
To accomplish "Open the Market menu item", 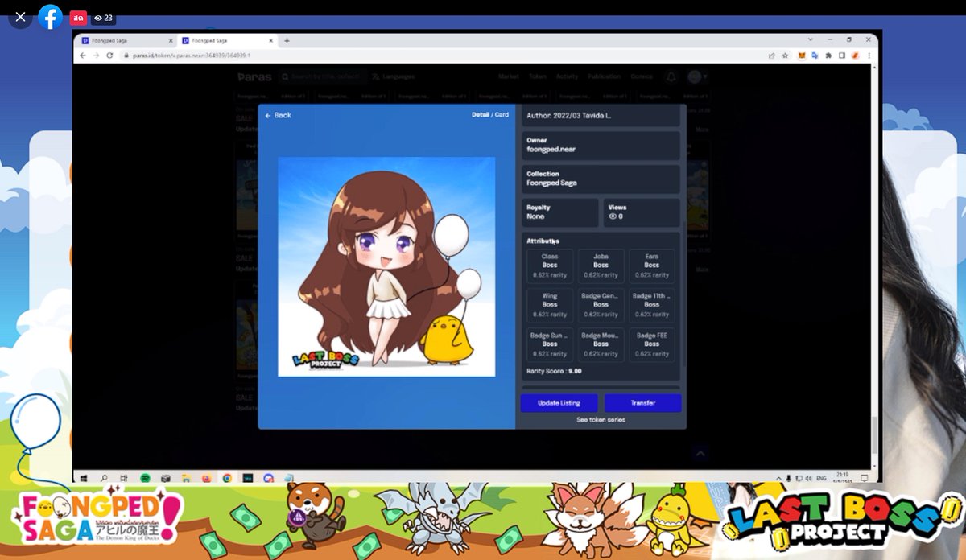I will [508, 76].
